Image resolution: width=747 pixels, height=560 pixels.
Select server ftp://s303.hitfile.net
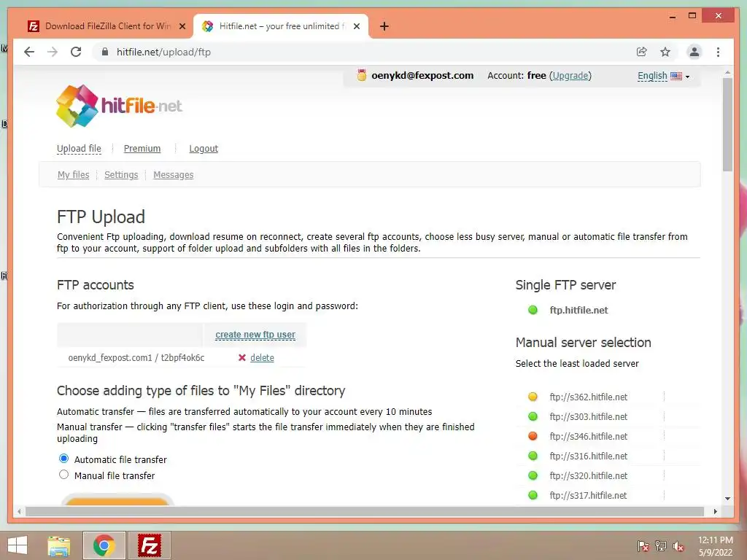click(x=589, y=416)
